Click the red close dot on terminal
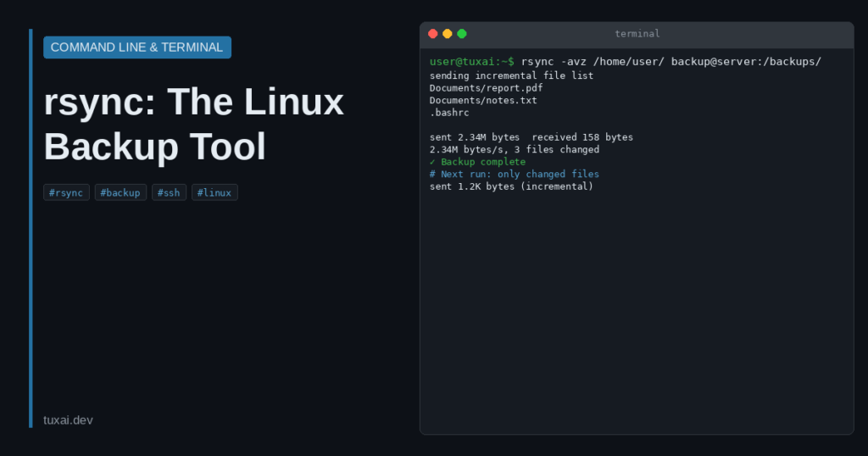This screenshot has width=868, height=456. 433,34
